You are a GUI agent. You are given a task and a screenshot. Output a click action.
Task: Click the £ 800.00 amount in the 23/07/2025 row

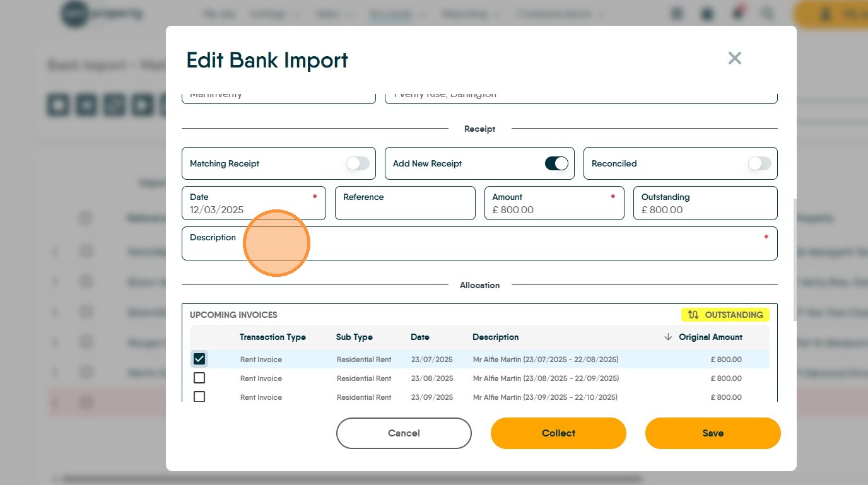click(726, 359)
